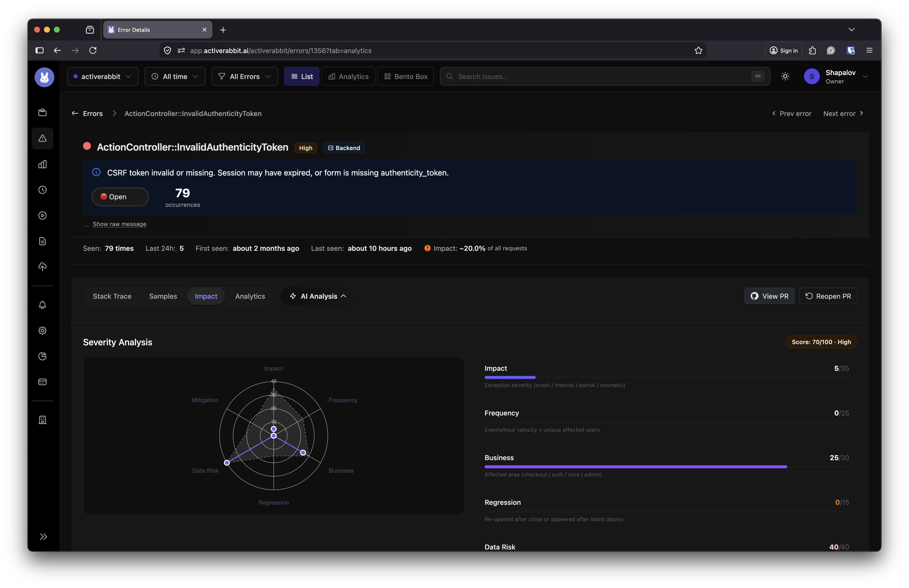Switch to the Analytics tab beside Impact

pos(250,296)
